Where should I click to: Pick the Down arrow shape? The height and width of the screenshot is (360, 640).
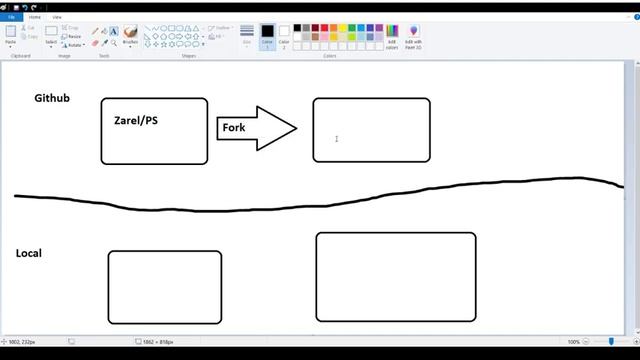coord(147,44)
